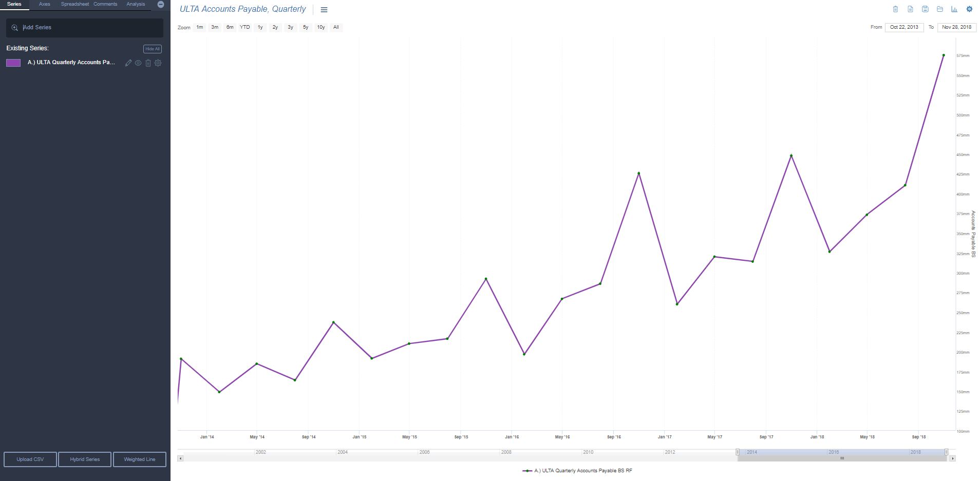This screenshot has width=980, height=481.
Task: Click the navigator scrollbar thumb
Action: [x=842, y=458]
